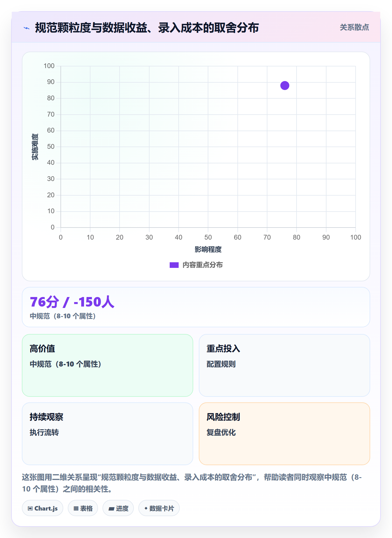Click the 复盘优化 text in the 风险控制 card
The height and width of the screenshot is (538, 392).
tap(221, 432)
